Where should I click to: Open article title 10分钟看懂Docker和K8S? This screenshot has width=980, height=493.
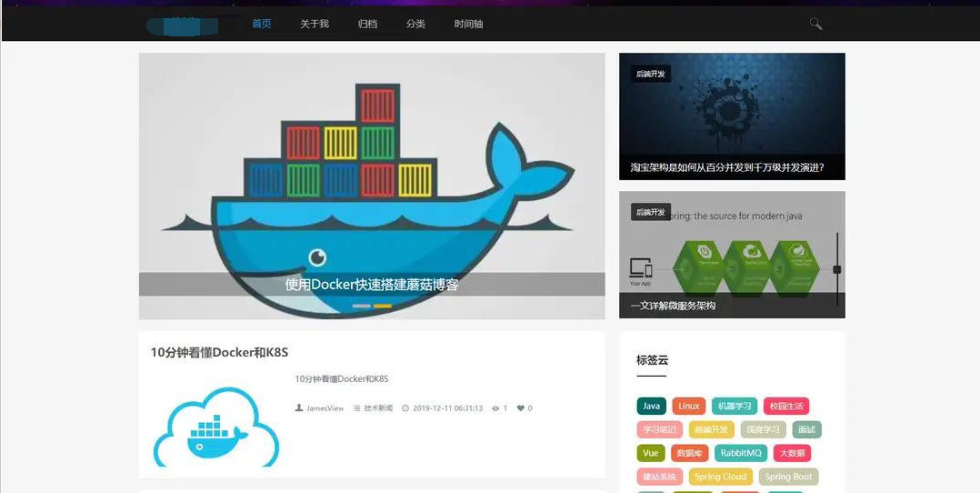[219, 352]
